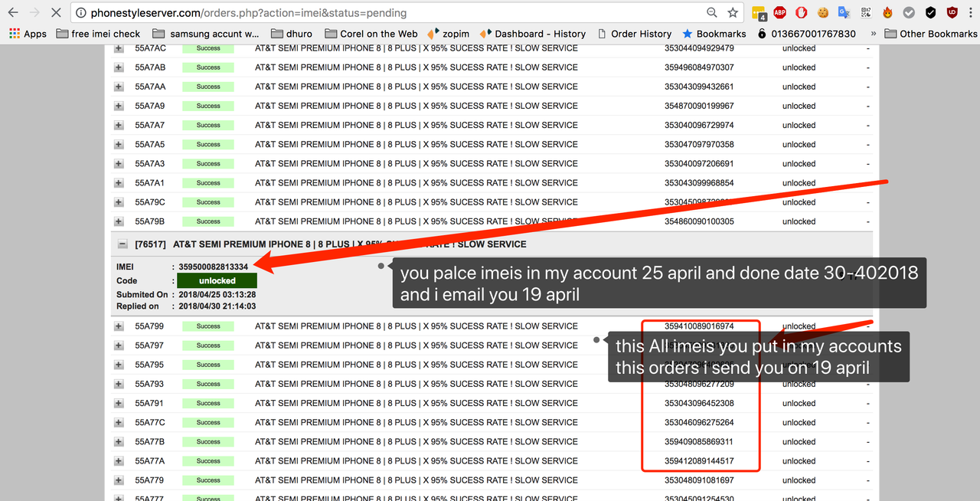Open the Bookmarks star shortcut
Screen dimensions: 980x501
pyautogui.click(x=714, y=34)
